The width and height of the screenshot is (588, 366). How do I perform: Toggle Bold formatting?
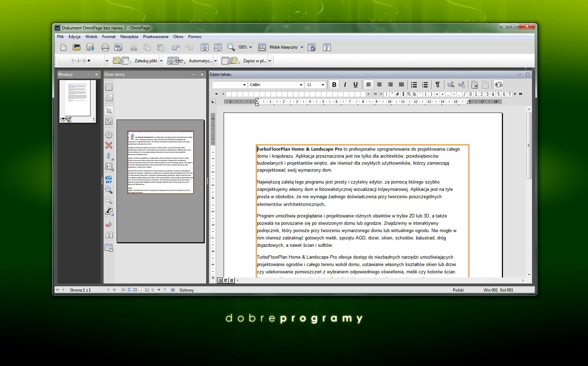(x=334, y=85)
